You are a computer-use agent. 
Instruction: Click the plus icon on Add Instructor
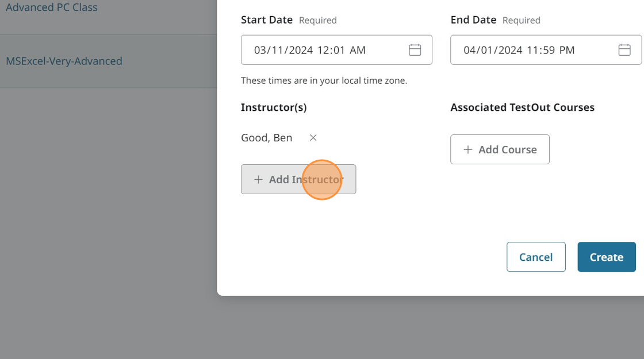(x=258, y=179)
